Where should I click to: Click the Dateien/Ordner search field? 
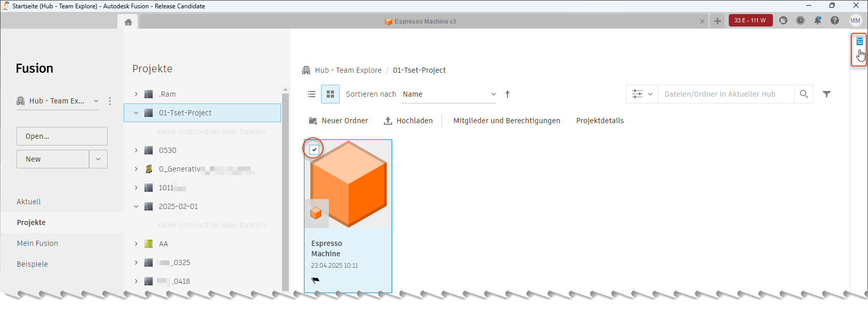coord(726,94)
